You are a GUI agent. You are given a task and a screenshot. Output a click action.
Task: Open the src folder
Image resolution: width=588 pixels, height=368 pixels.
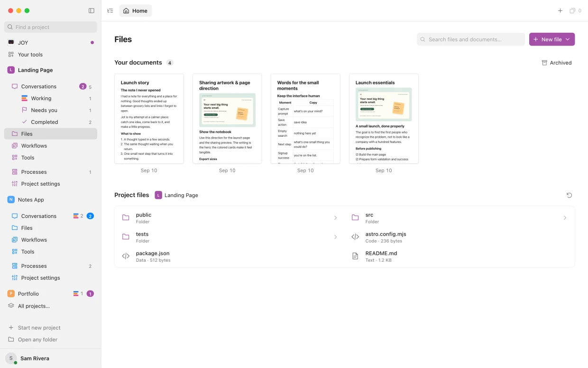[x=459, y=218]
